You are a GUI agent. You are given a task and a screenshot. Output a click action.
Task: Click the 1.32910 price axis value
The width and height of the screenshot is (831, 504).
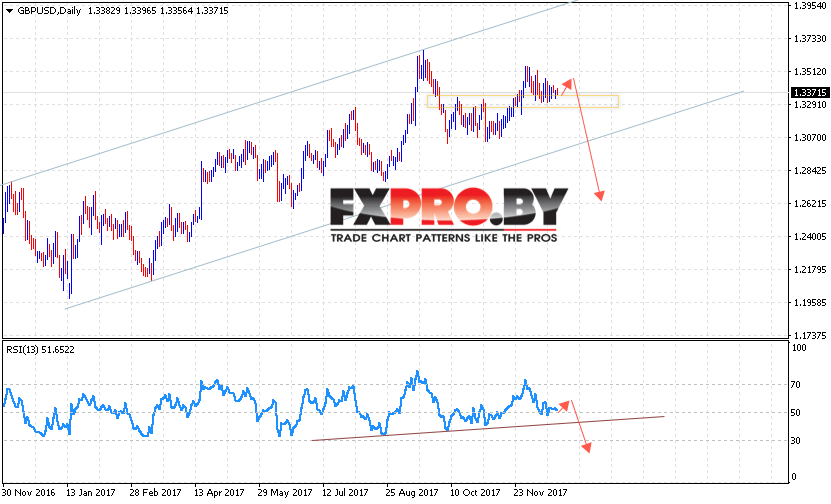pos(810,104)
